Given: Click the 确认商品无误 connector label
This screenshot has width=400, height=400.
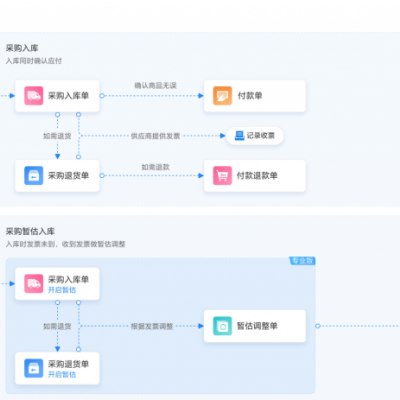Looking at the screenshot, I should [x=156, y=86].
